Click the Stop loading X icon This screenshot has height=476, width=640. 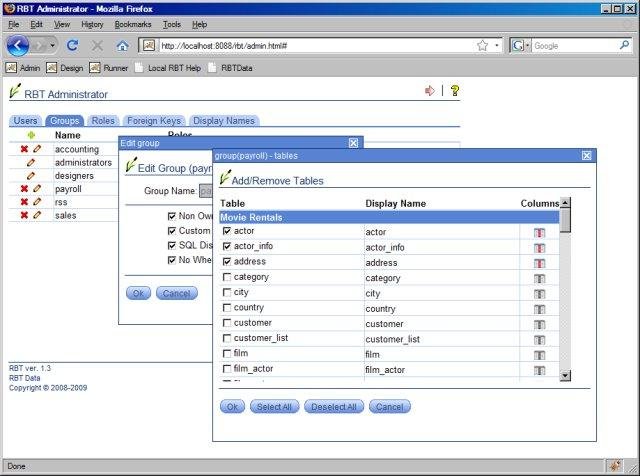[x=97, y=46]
